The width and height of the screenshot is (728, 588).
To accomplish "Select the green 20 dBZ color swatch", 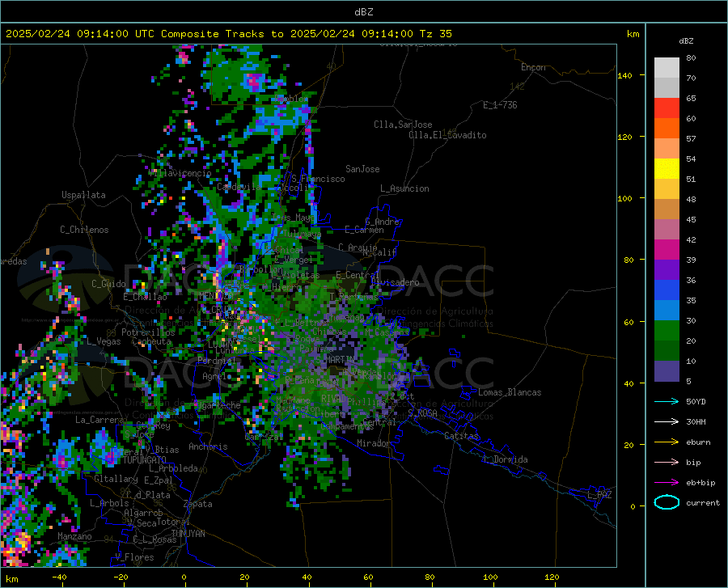I will pos(667,331).
